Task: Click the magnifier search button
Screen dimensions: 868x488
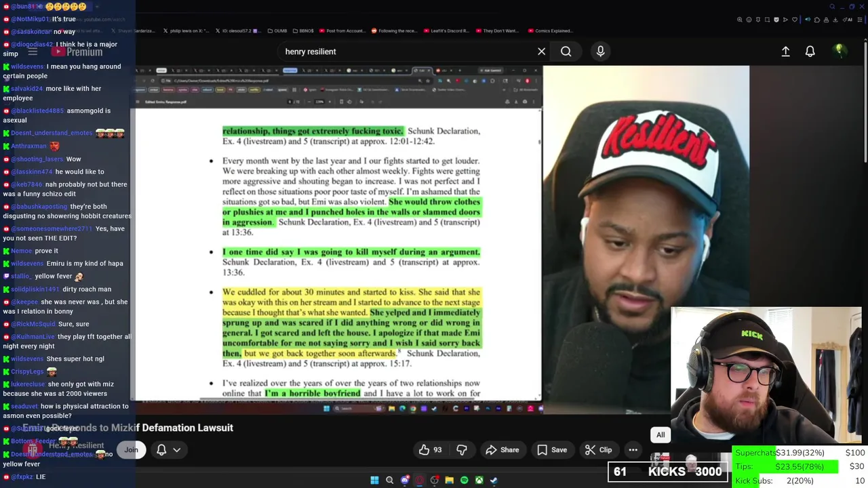Action: click(x=566, y=52)
